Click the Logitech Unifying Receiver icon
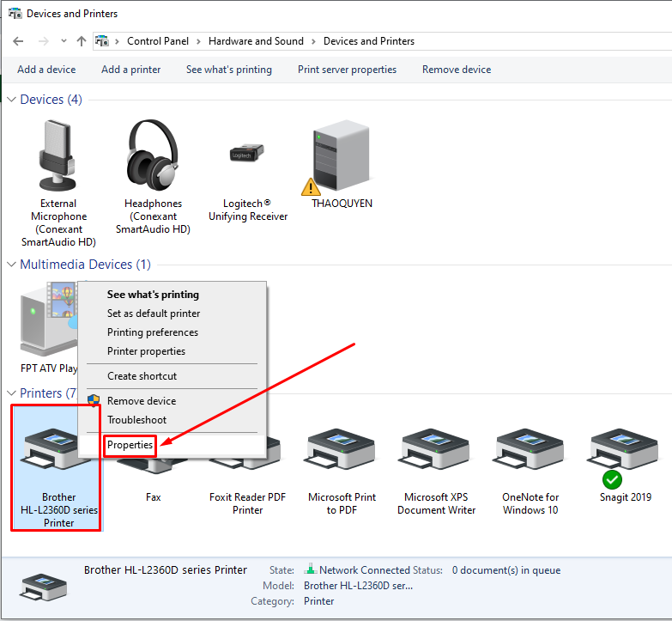This screenshot has width=672, height=621. 247,155
